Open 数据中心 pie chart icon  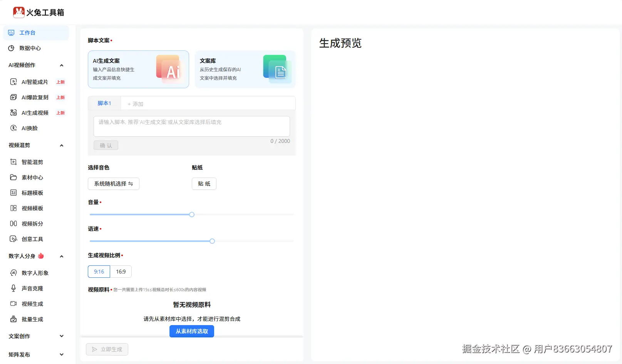(x=11, y=48)
